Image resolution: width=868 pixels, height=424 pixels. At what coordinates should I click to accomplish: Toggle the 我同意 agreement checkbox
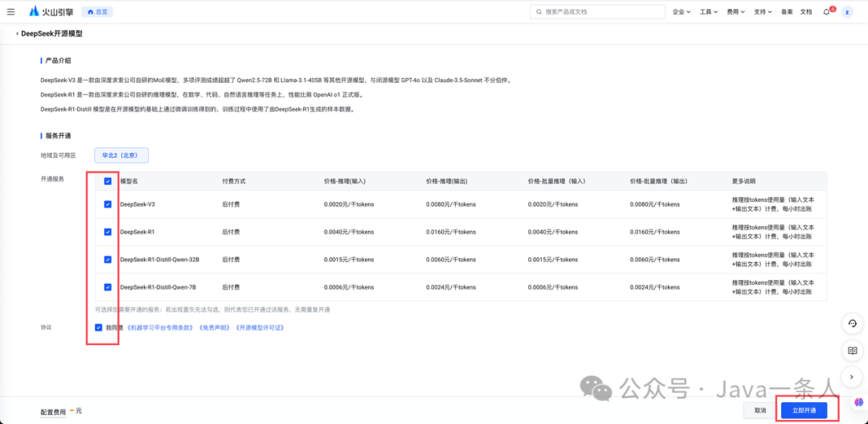[x=99, y=327]
